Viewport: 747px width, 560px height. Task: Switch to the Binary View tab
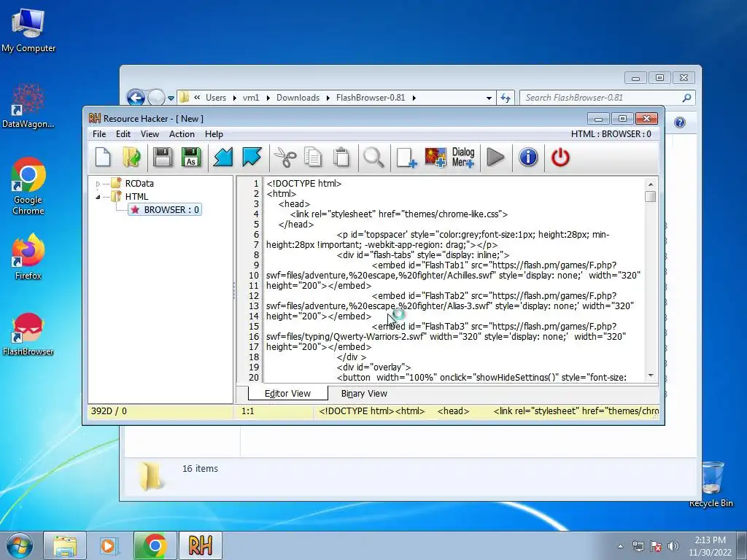pyautogui.click(x=364, y=393)
